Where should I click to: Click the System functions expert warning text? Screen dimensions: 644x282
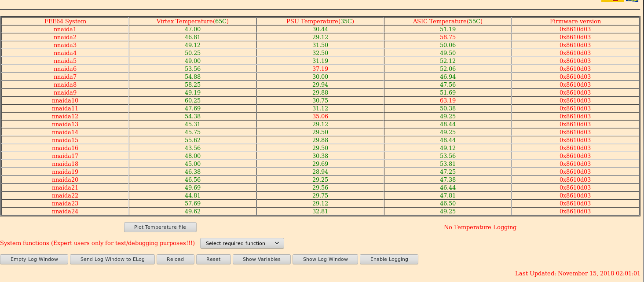(98, 243)
